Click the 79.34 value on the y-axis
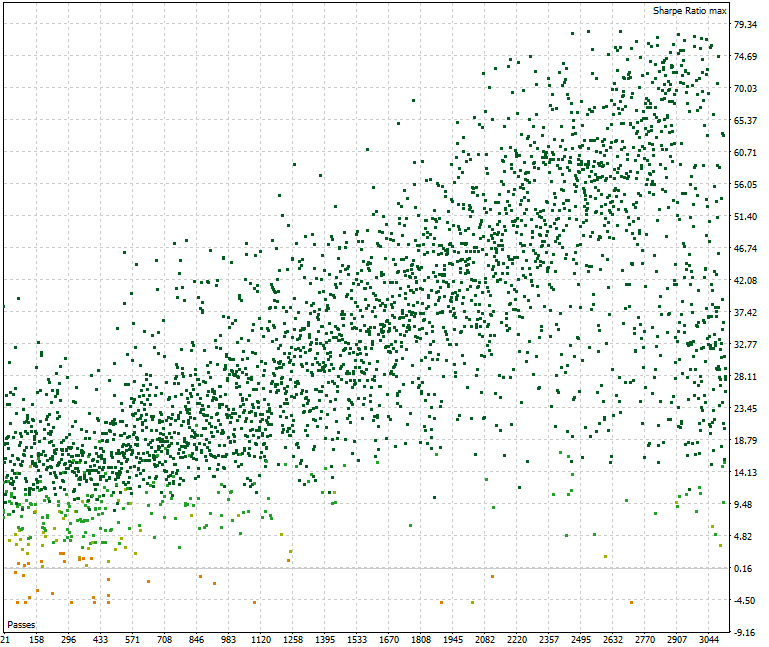This screenshot has width=769, height=647. tap(745, 25)
